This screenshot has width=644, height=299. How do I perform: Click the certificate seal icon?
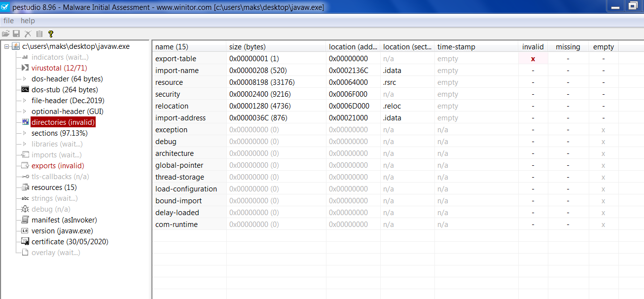pyautogui.click(x=25, y=242)
